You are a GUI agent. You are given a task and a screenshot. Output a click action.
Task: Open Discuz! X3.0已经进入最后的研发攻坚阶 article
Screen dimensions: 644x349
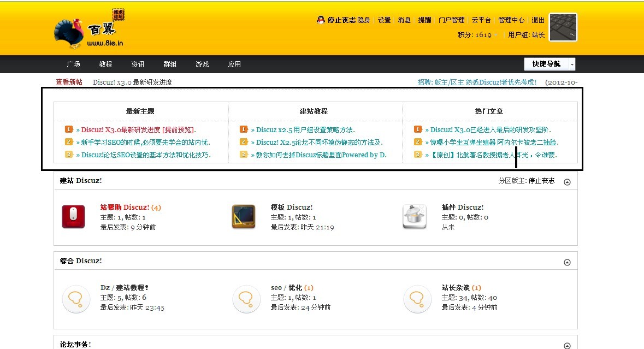(491, 130)
